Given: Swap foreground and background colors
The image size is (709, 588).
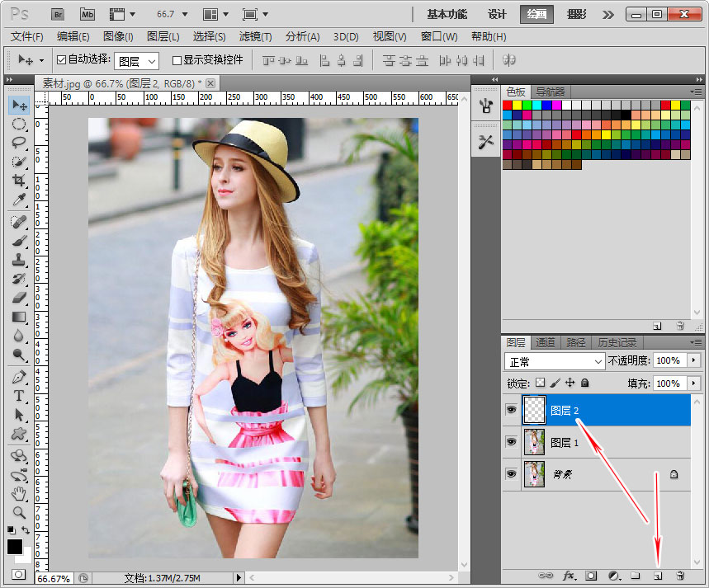Looking at the screenshot, I should tap(26, 529).
